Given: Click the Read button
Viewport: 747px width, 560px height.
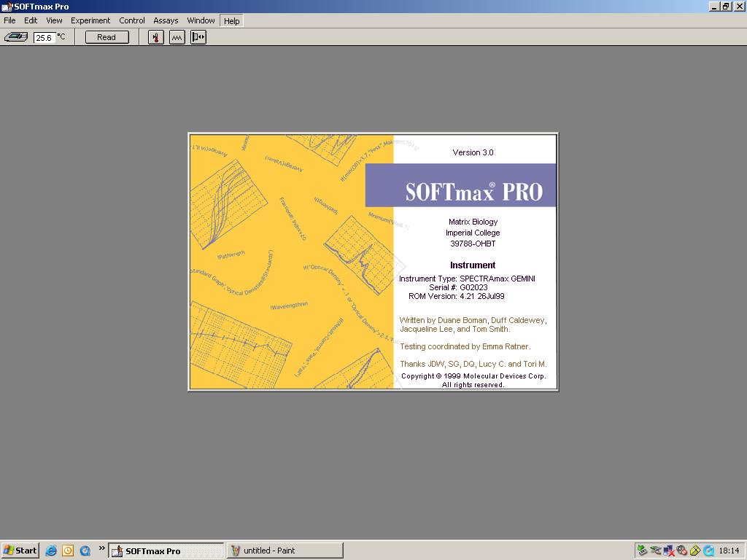Looking at the screenshot, I should click(x=107, y=37).
